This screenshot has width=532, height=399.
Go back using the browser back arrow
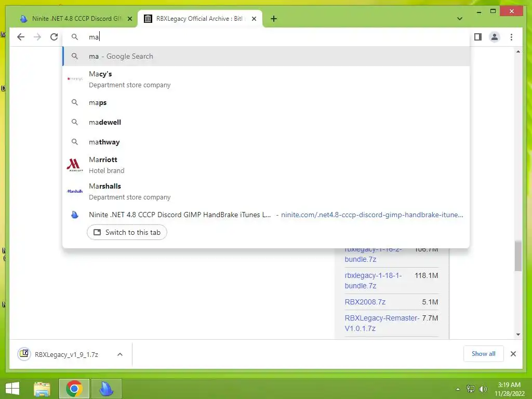[x=21, y=37]
